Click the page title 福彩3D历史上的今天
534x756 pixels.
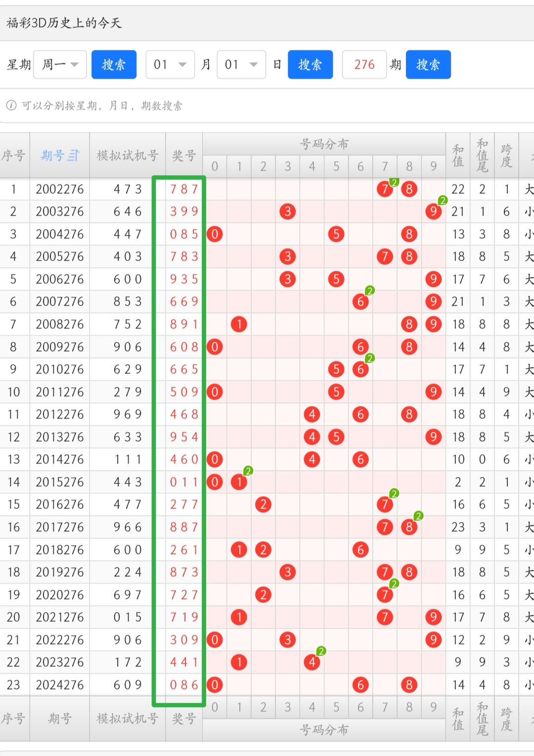click(64, 23)
